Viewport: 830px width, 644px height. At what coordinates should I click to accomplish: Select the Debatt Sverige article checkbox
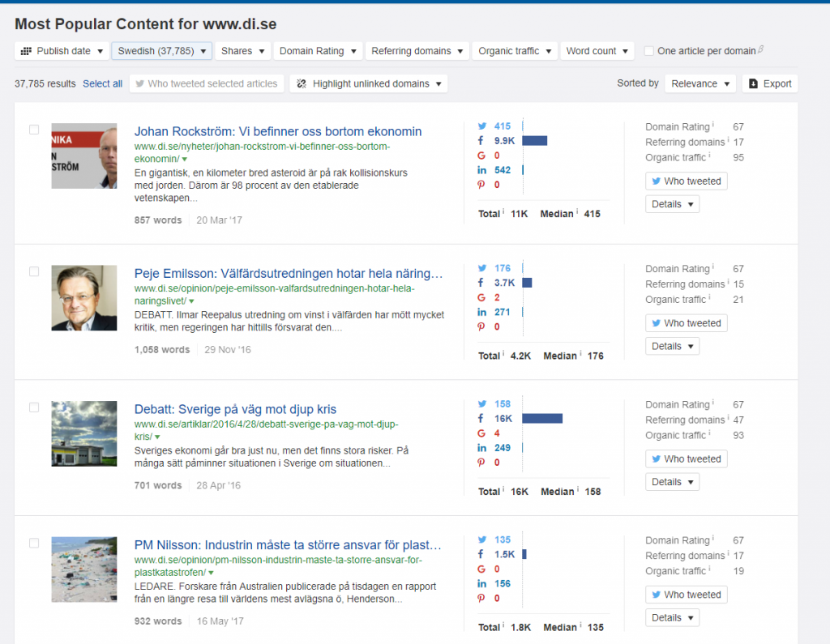34,407
